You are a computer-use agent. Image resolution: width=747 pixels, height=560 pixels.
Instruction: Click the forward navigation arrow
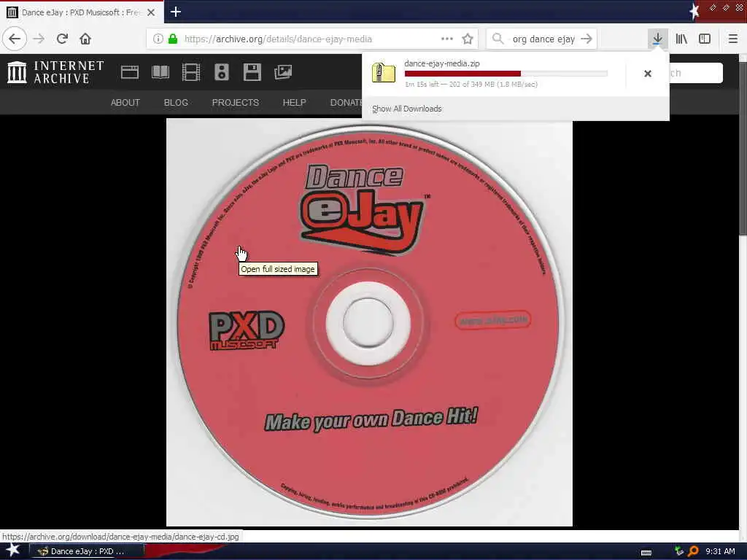pyautogui.click(x=39, y=39)
